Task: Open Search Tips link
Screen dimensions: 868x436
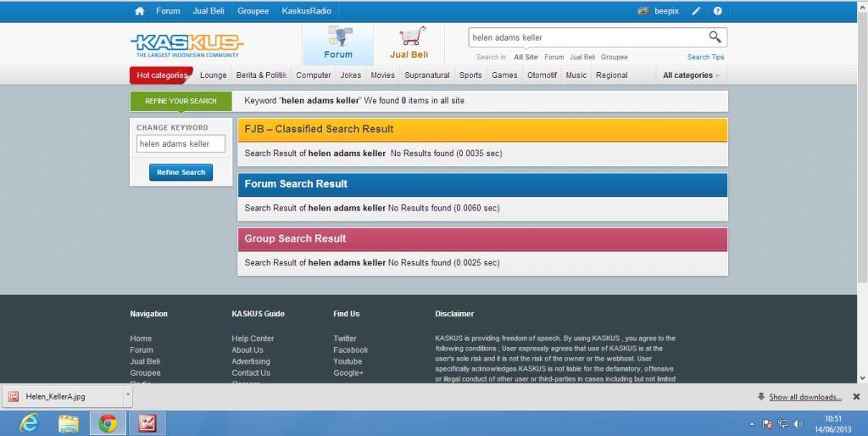Action: [x=706, y=57]
